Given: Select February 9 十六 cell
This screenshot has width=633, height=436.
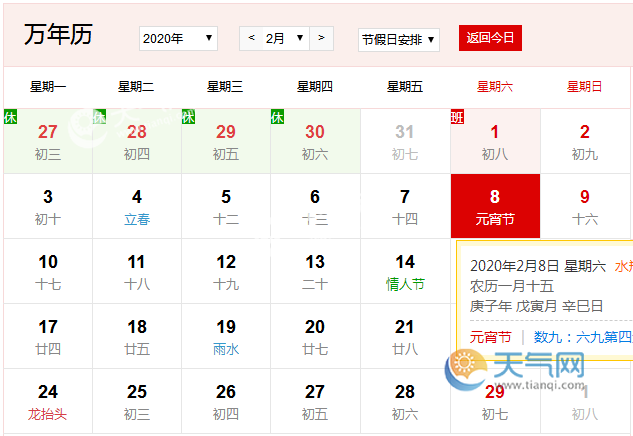Looking at the screenshot, I should point(585,206).
